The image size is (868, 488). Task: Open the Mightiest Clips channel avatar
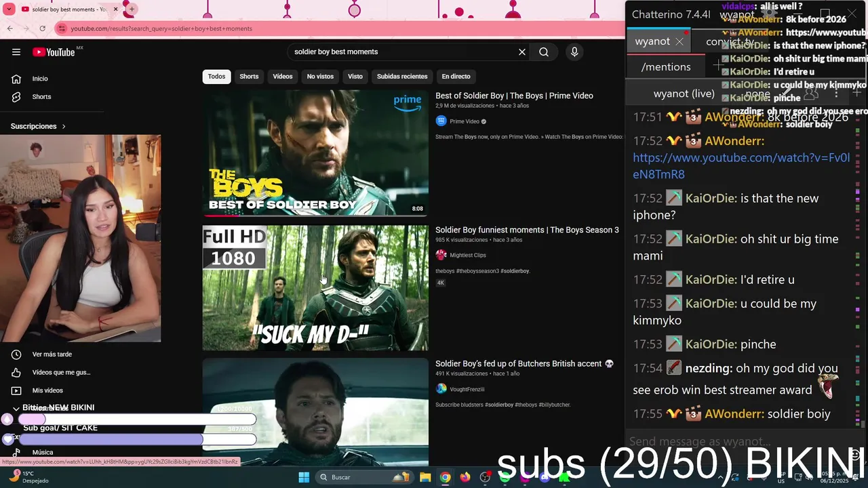(441, 255)
